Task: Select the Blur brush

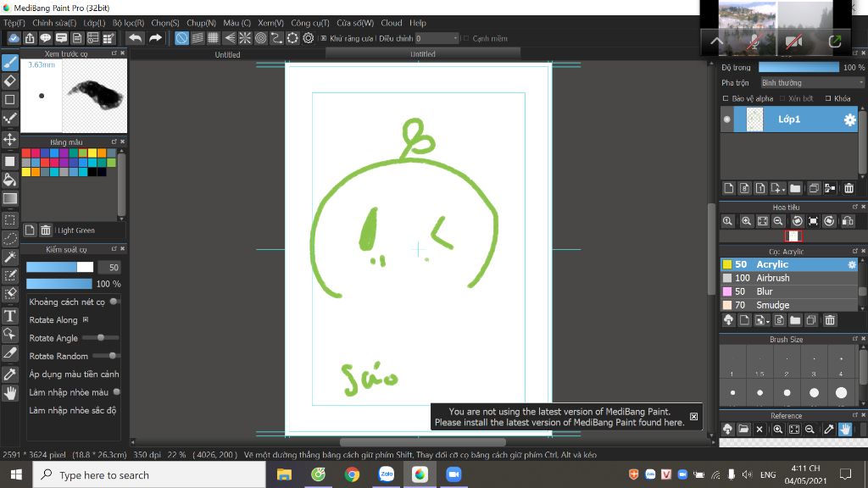Action: (790, 291)
